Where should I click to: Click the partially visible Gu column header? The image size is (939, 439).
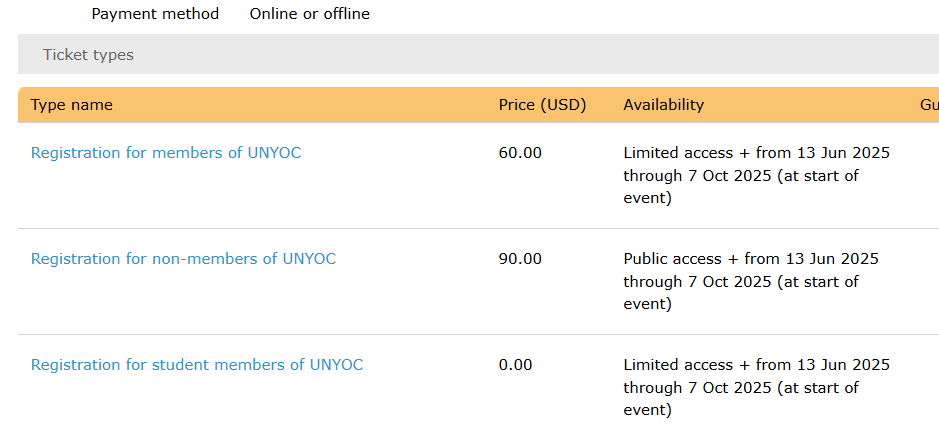pyautogui.click(x=929, y=105)
